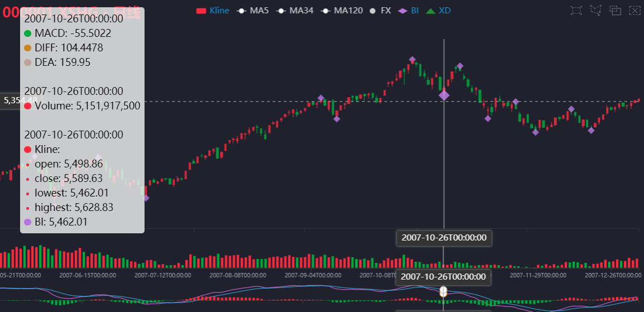This screenshot has height=312, width=644.
Task: Click the axis pointer handle on the MACD chart
Action: point(443,292)
